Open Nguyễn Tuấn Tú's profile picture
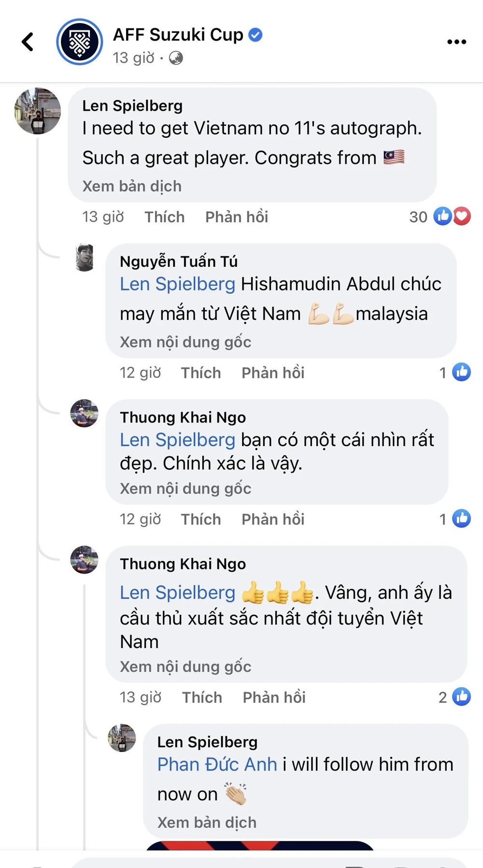Viewport: 483px width, 868px height. pos(85,258)
